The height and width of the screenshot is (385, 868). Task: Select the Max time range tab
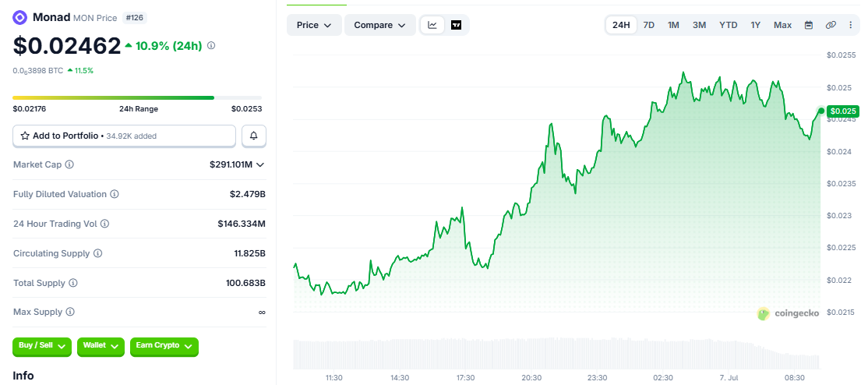(783, 25)
